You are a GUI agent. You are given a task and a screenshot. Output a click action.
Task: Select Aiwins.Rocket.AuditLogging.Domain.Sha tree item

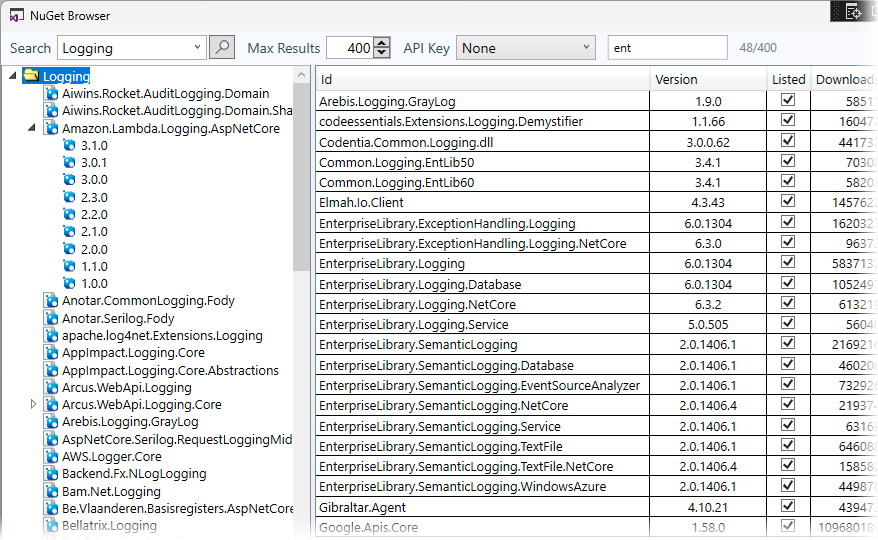tap(177, 111)
